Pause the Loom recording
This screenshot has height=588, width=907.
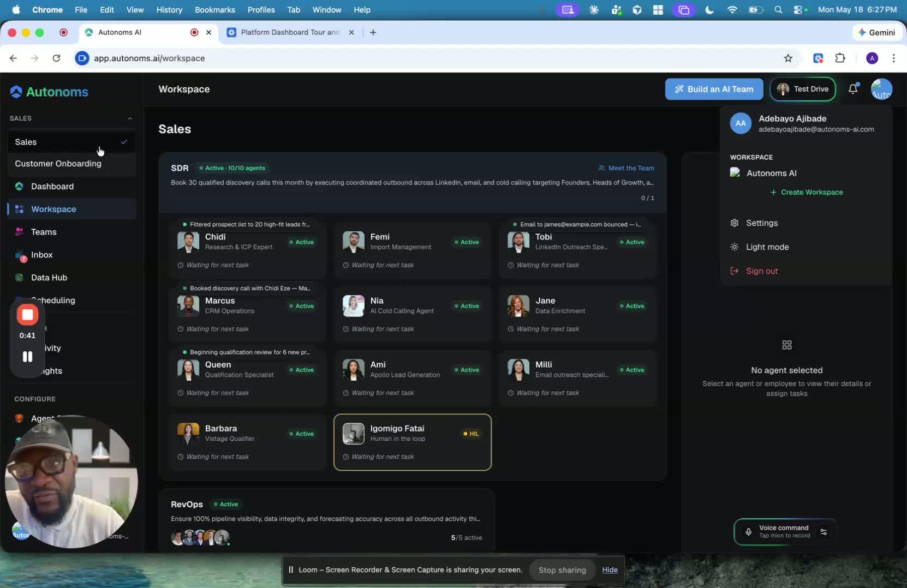(27, 357)
